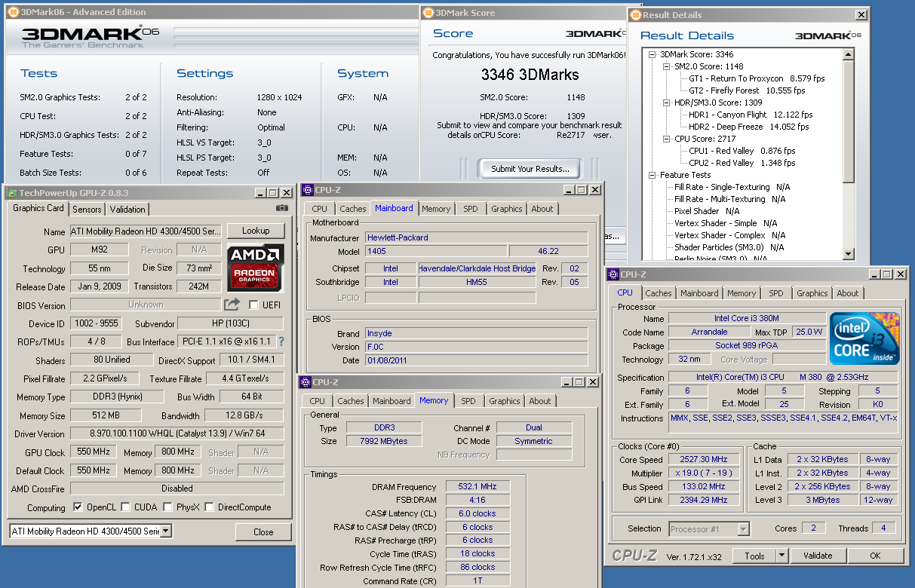
Task: Click the OK button in CPU-Z
Action: coord(875,556)
